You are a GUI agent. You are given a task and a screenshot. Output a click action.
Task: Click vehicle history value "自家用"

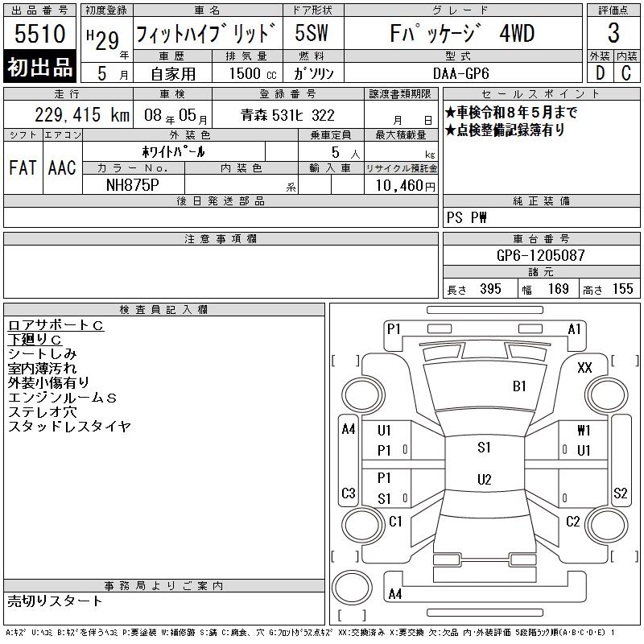tap(173, 74)
